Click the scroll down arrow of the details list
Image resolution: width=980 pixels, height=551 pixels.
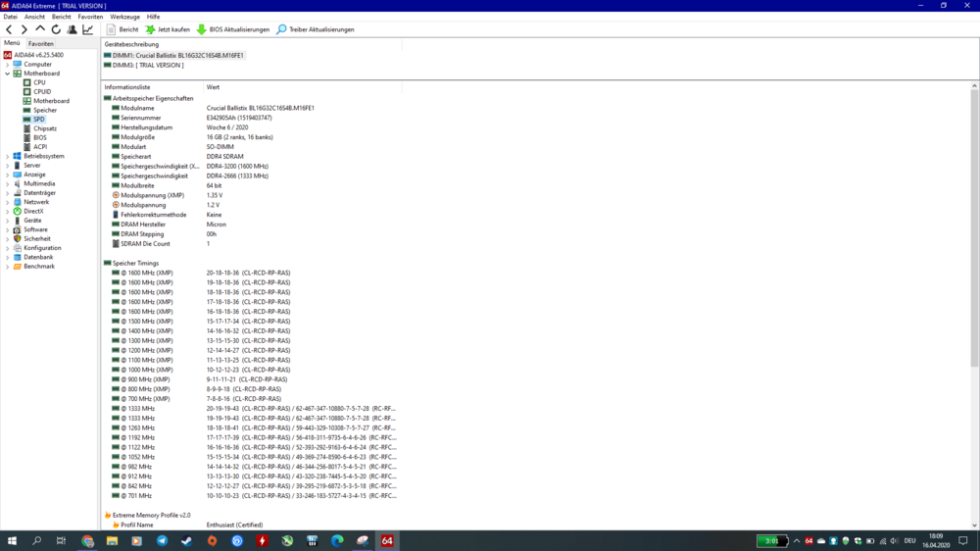(974, 526)
